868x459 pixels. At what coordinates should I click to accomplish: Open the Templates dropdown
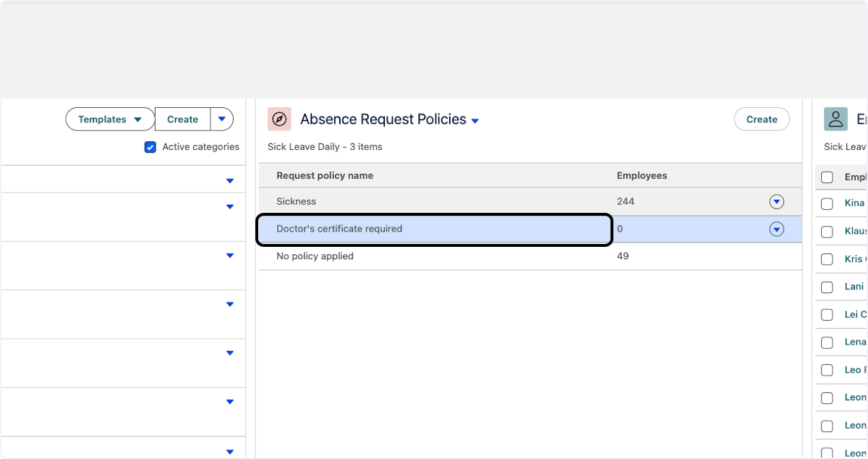tap(110, 119)
